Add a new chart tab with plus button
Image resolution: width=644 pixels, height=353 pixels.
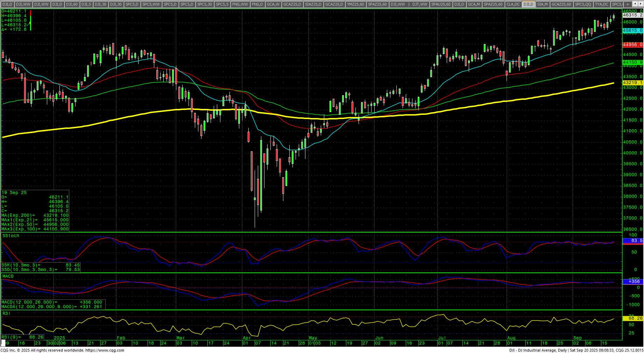pyautogui.click(x=628, y=4)
